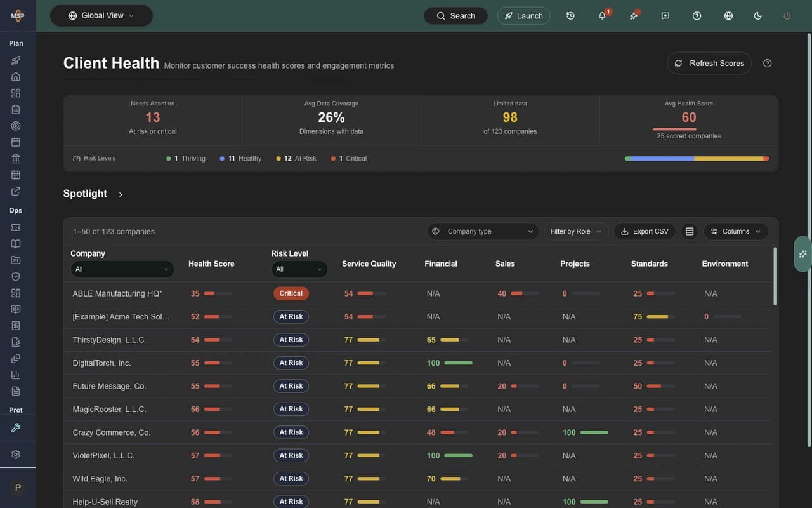Viewport: 812px width, 508px height.
Task: Expand the Spotlight section chevron
Action: point(121,194)
